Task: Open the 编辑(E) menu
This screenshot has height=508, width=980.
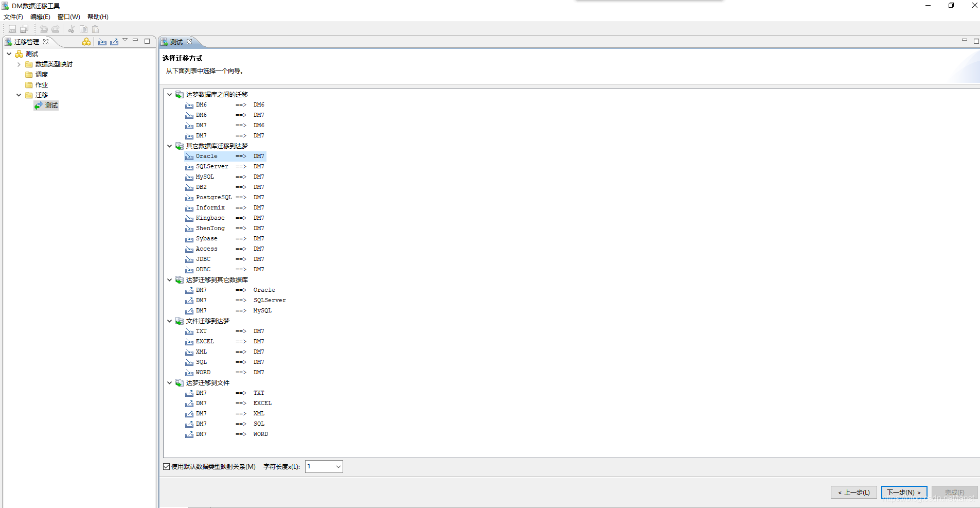Action: point(41,17)
